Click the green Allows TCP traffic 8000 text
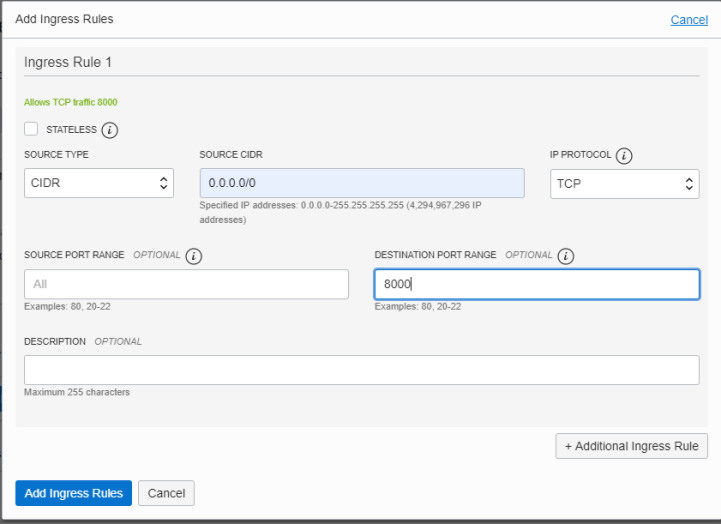 pyautogui.click(x=71, y=102)
